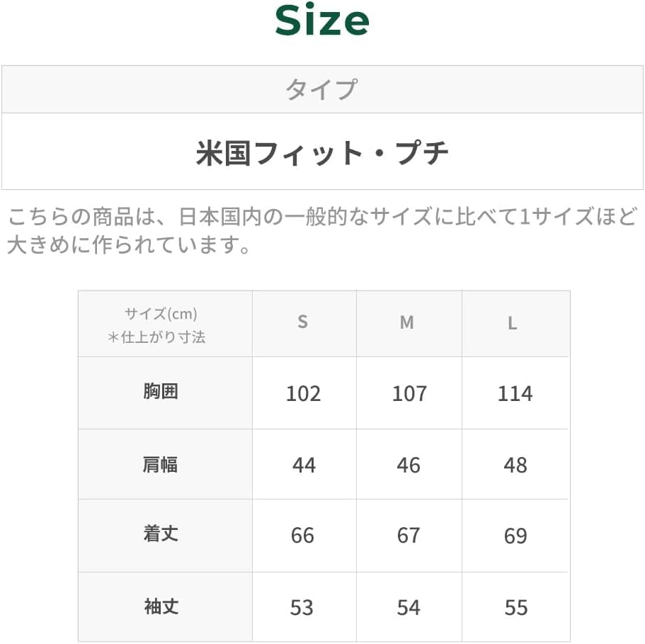Select the M size column header
Screen dimensions: 645x644
coord(407,323)
